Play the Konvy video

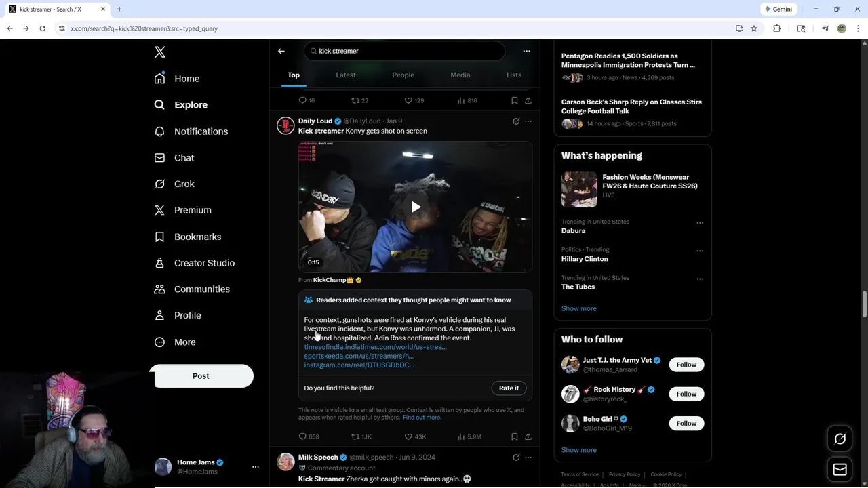pos(416,207)
